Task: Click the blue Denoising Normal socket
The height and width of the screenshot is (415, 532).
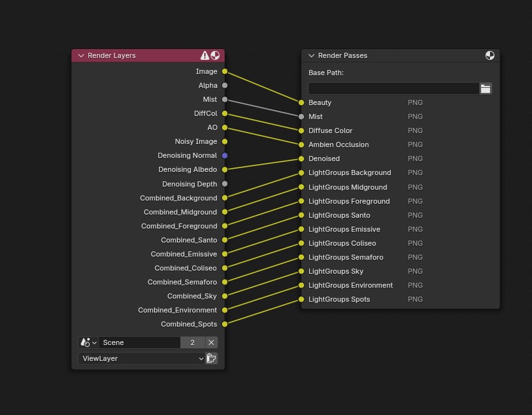Action: click(x=225, y=155)
